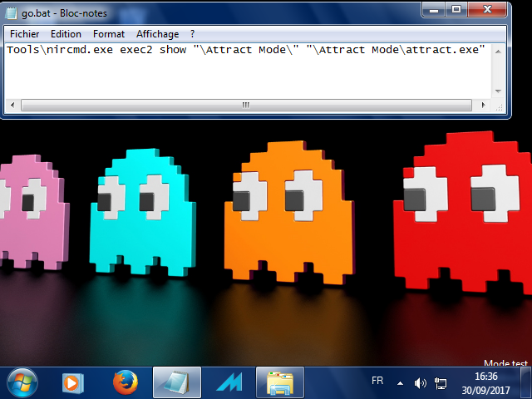The height and width of the screenshot is (399, 532).
Task: Minimize the go.bat Notepad window
Action: click(433, 9)
